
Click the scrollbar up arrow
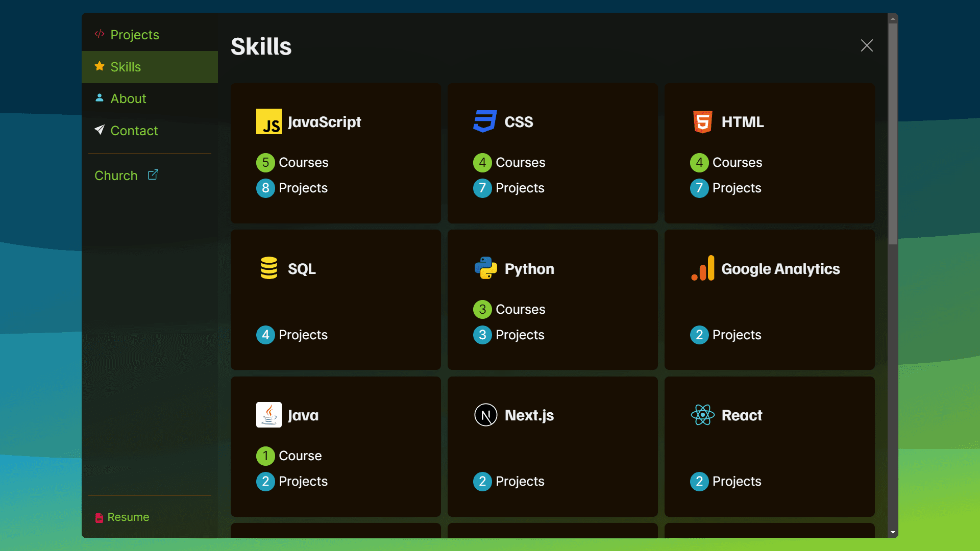[x=893, y=18]
